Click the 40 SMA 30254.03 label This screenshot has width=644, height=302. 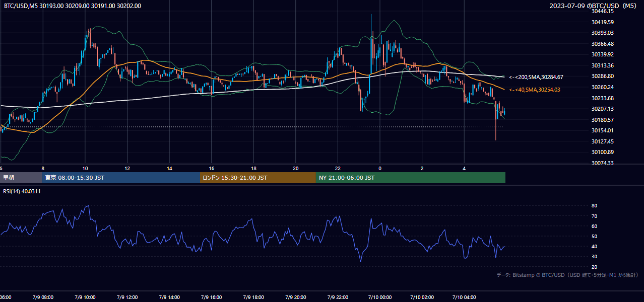535,90
